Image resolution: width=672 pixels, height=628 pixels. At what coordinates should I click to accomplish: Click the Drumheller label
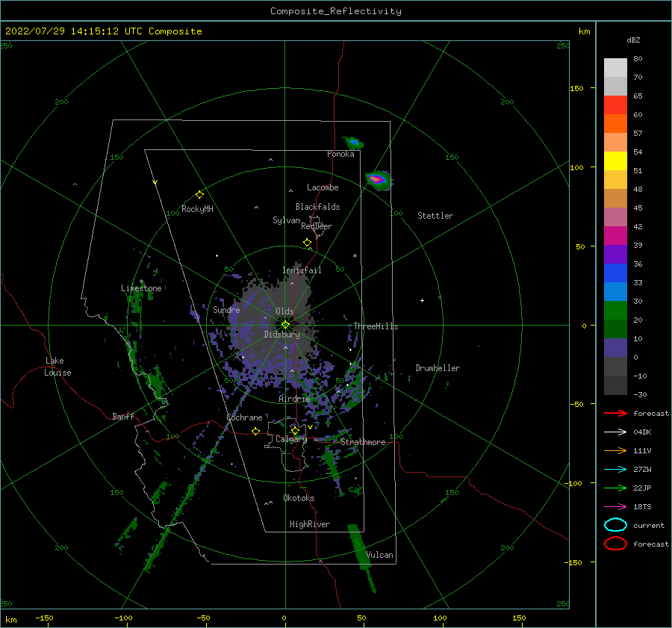click(x=438, y=368)
